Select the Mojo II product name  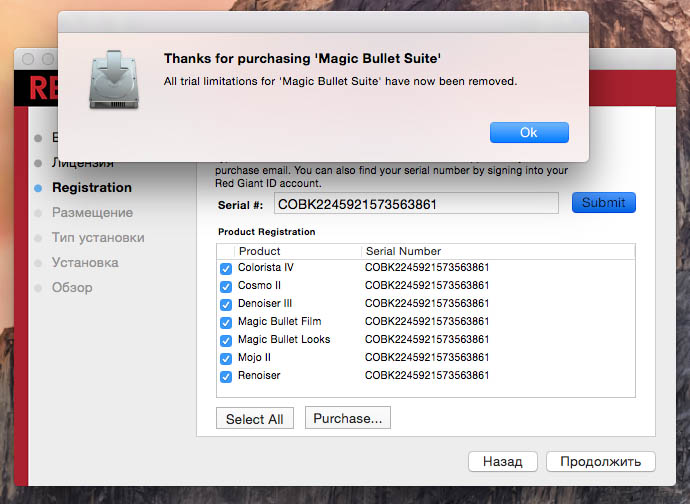[x=254, y=357]
